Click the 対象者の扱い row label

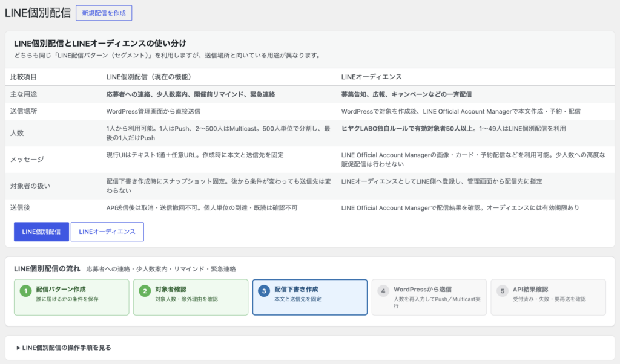pyautogui.click(x=30, y=186)
